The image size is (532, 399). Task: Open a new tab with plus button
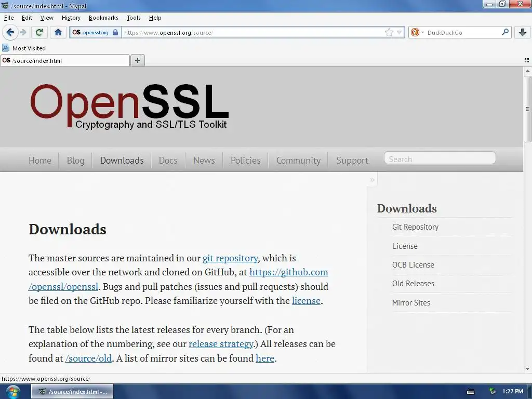pos(137,60)
